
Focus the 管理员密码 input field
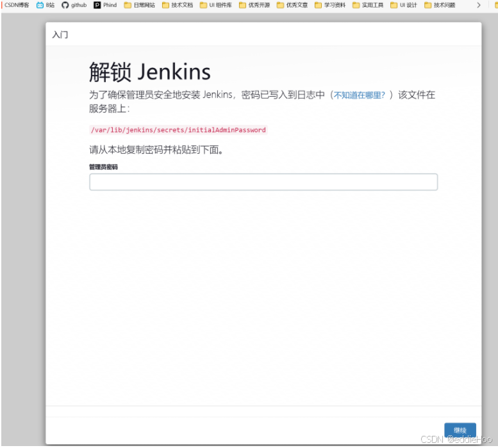coord(263,182)
